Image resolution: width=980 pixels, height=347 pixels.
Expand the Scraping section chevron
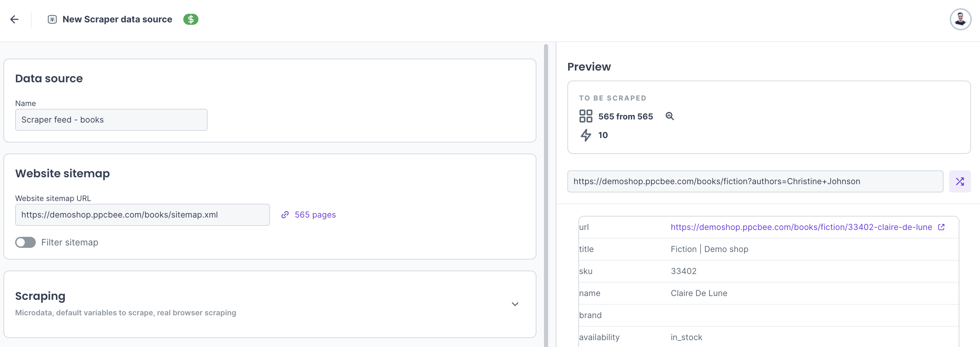click(515, 304)
